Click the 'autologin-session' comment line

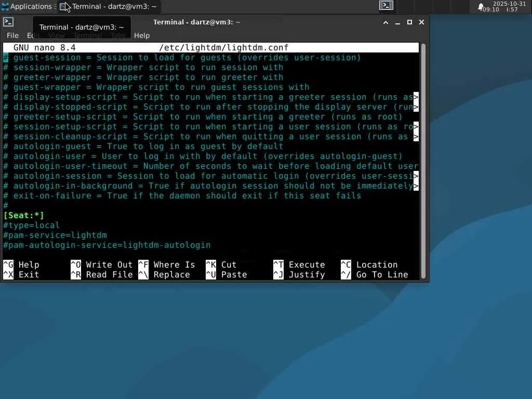[211, 176]
